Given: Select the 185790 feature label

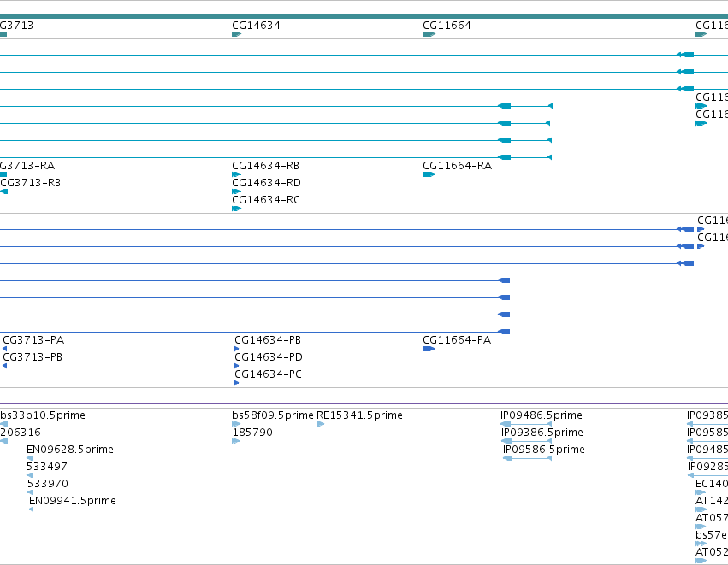Looking at the screenshot, I should pos(252,433).
